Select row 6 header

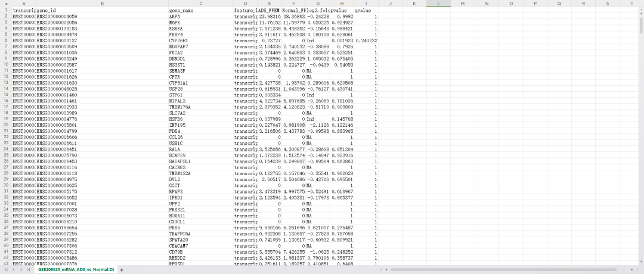pyautogui.click(x=6, y=41)
